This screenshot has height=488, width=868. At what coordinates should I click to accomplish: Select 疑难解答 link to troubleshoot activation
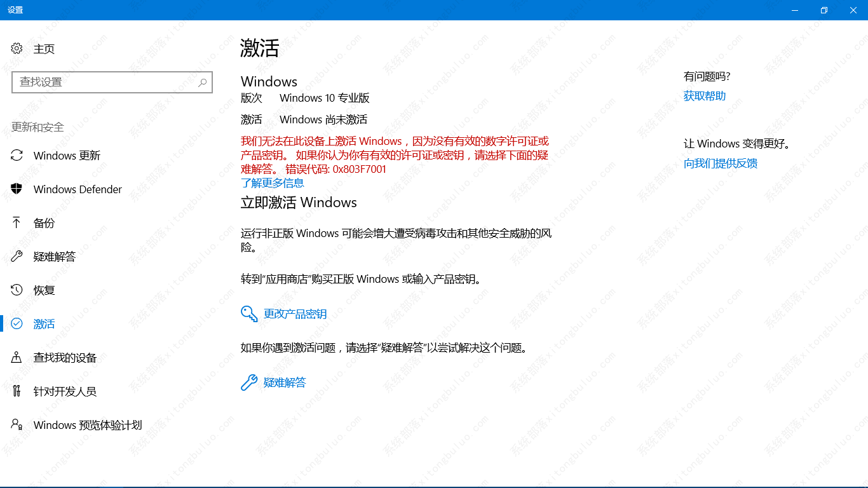point(283,382)
